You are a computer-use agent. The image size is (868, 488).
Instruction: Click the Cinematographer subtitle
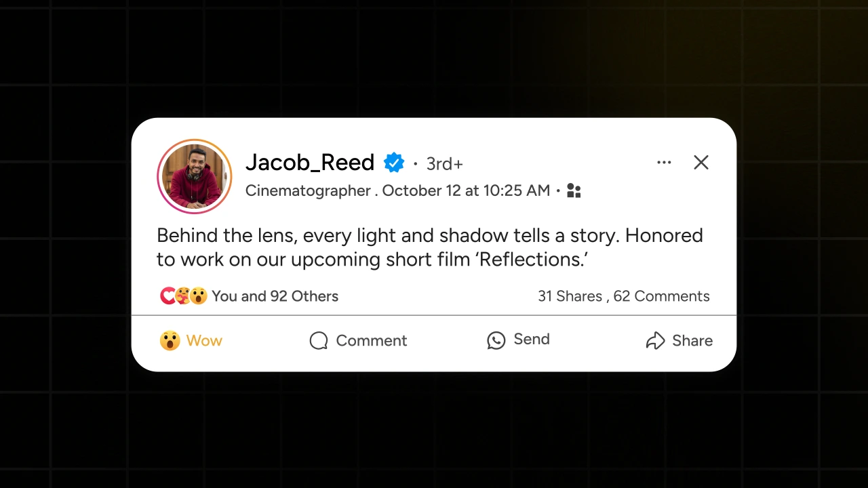tap(308, 190)
